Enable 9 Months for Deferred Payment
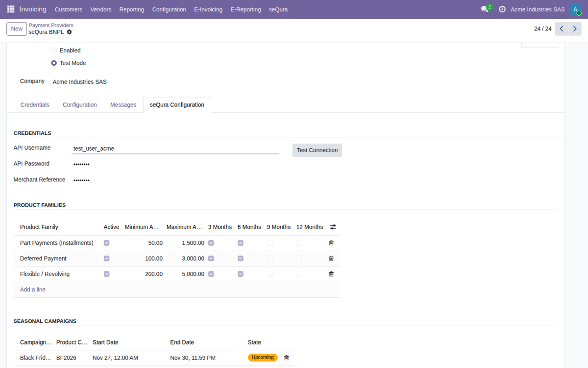The height and width of the screenshot is (368, 588). (270, 259)
